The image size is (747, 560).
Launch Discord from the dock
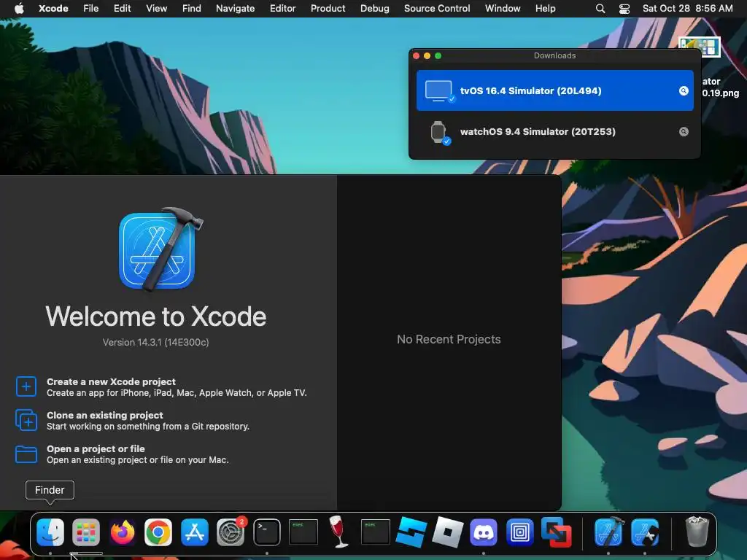click(x=484, y=532)
